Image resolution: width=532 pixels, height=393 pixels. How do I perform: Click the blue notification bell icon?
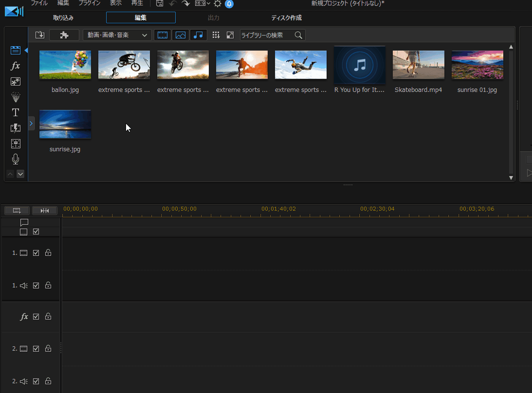coord(229,4)
